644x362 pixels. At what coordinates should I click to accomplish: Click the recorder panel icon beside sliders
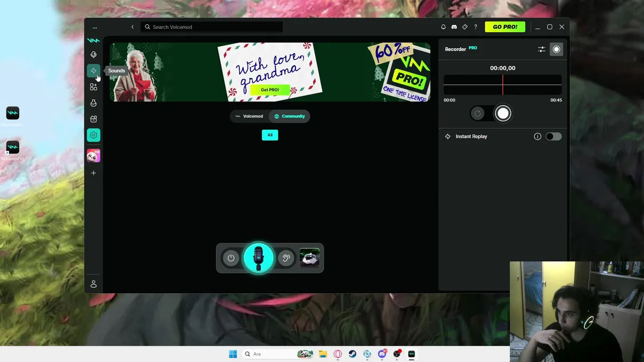(x=556, y=49)
